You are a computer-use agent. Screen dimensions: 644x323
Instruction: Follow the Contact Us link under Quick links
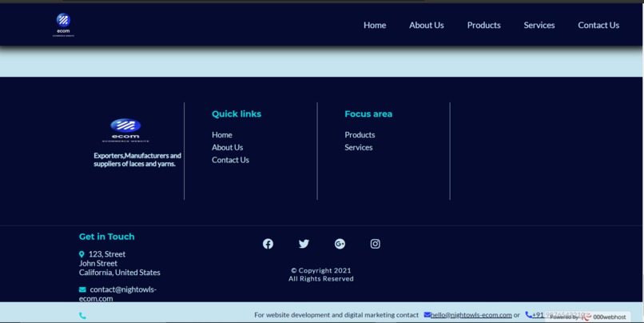coord(230,160)
